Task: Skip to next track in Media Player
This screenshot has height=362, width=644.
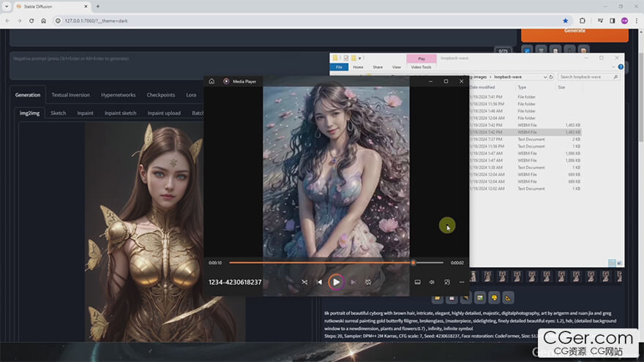Action: (353, 282)
